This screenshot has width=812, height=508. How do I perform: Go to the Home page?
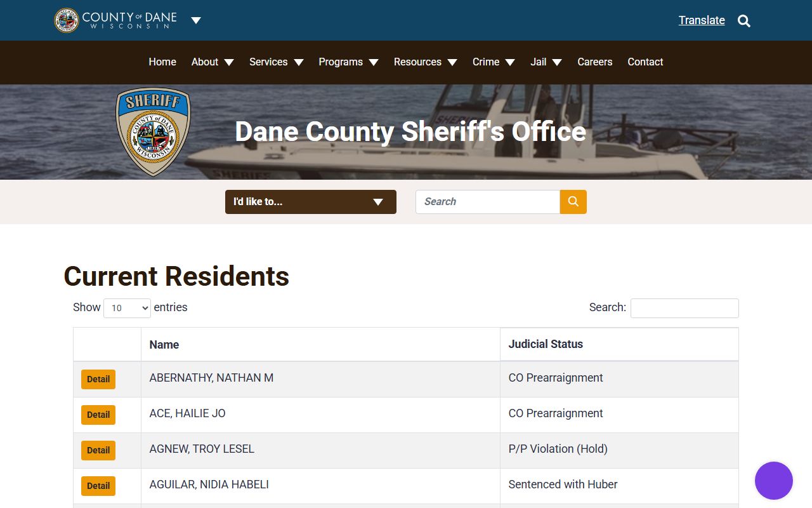pos(162,62)
